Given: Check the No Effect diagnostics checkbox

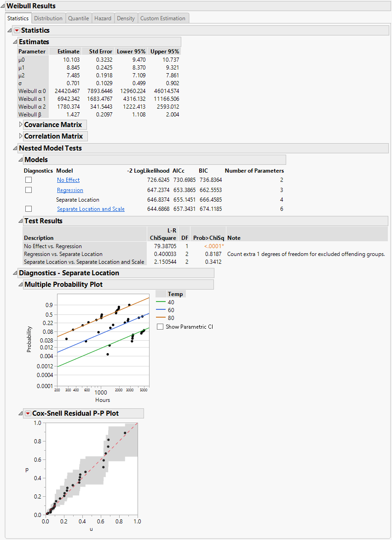Looking at the screenshot, I should click(29, 180).
